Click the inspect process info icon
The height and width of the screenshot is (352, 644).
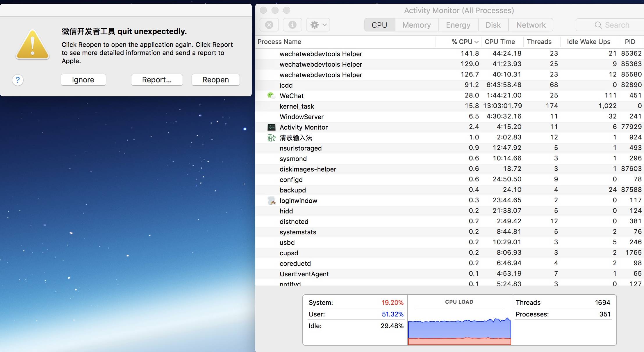click(x=292, y=25)
